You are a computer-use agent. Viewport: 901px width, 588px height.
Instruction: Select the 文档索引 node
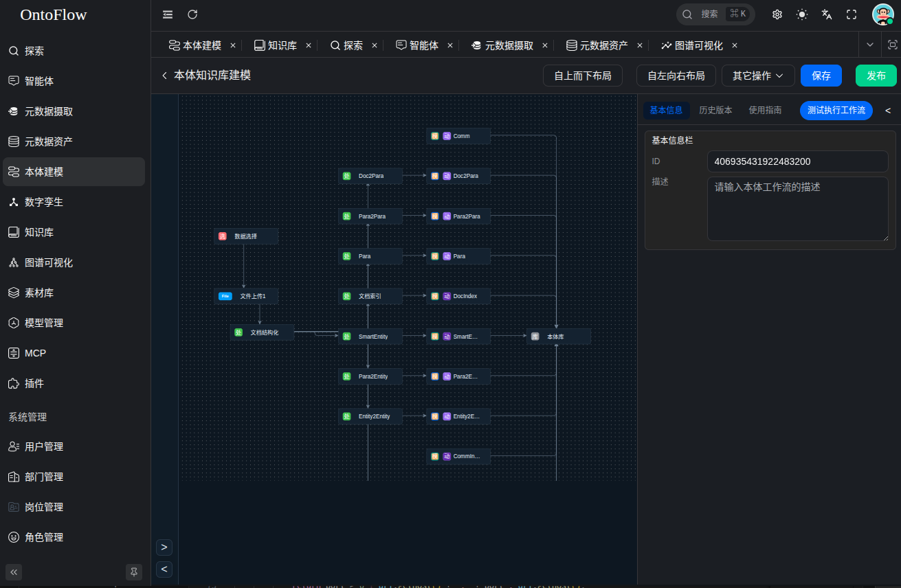370,296
